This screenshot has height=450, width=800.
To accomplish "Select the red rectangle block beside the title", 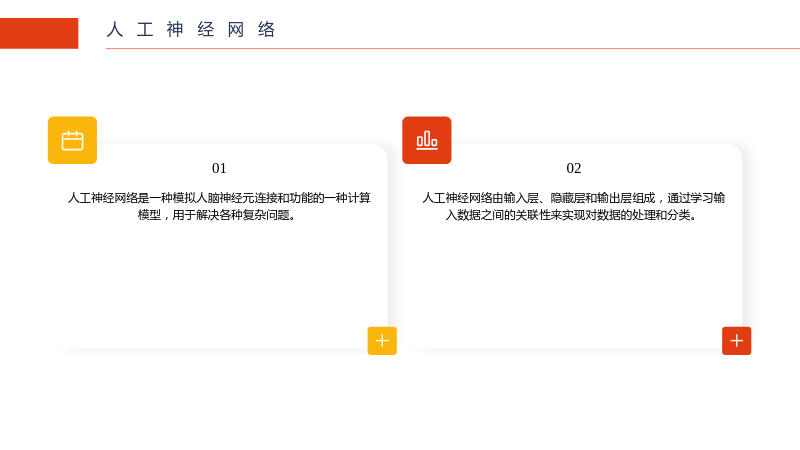I will [39, 33].
